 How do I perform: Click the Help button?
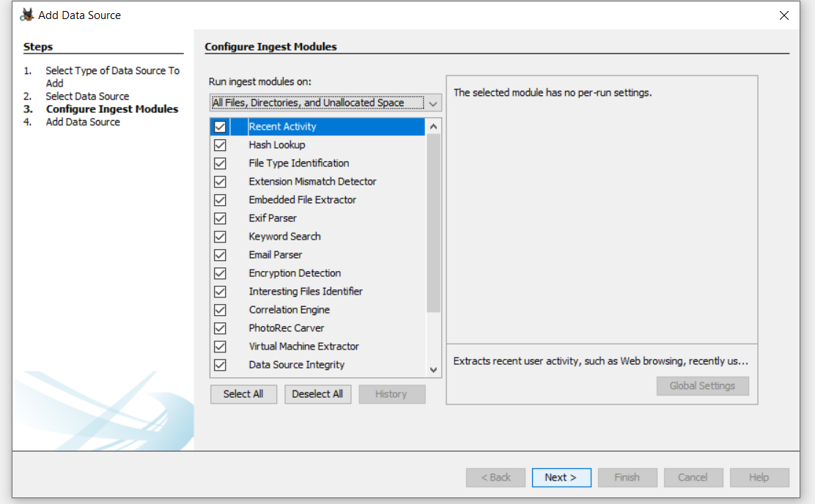[x=759, y=477]
